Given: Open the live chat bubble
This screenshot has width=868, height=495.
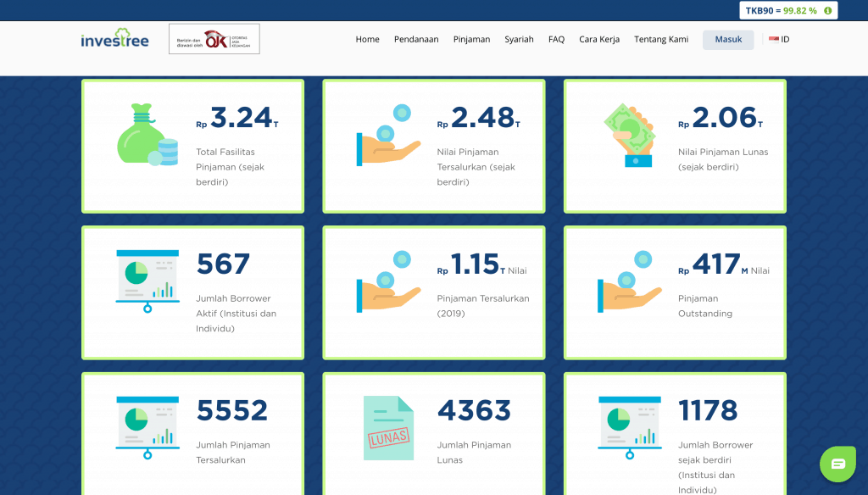Looking at the screenshot, I should 837,464.
